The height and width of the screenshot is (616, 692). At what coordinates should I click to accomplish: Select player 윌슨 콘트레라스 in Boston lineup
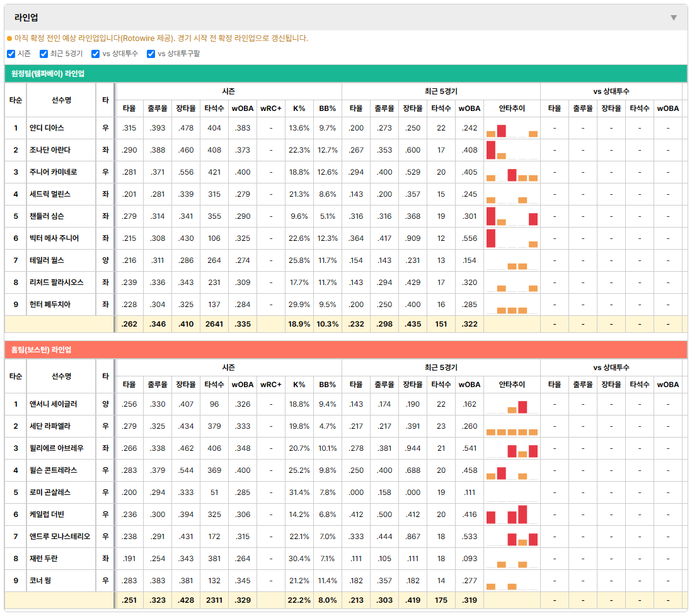coord(54,470)
